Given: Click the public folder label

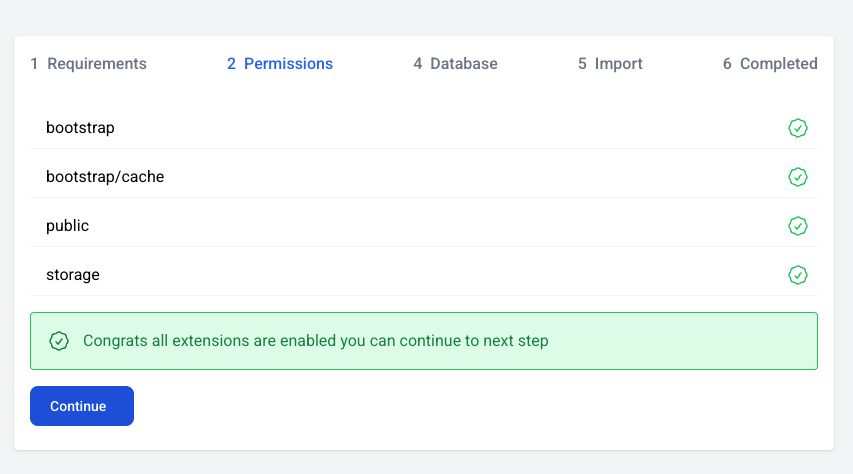Looking at the screenshot, I should (x=67, y=226).
